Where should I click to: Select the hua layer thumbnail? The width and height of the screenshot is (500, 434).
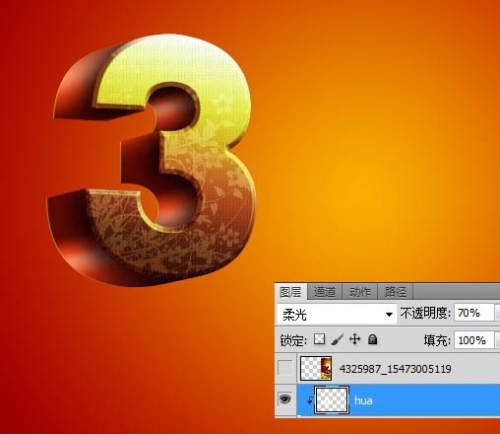tap(332, 400)
